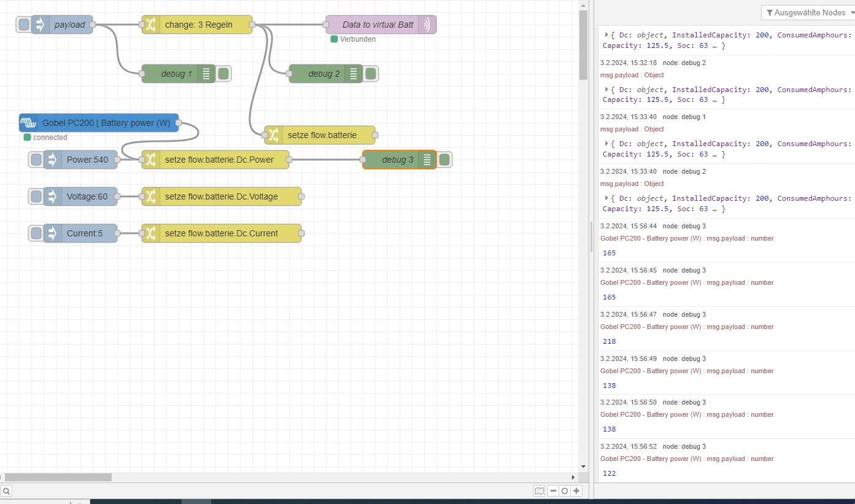Trigger the Voltage:60 inject button
This screenshot has width=855, height=504.
point(36,196)
